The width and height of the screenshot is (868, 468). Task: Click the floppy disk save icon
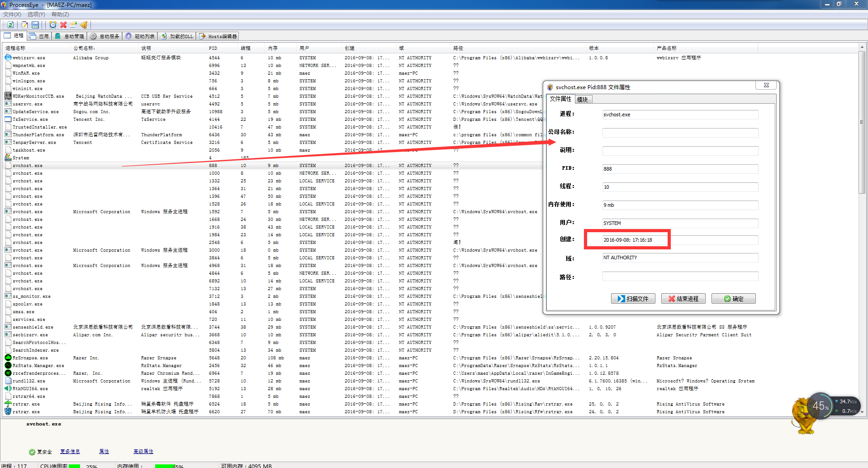35,25
